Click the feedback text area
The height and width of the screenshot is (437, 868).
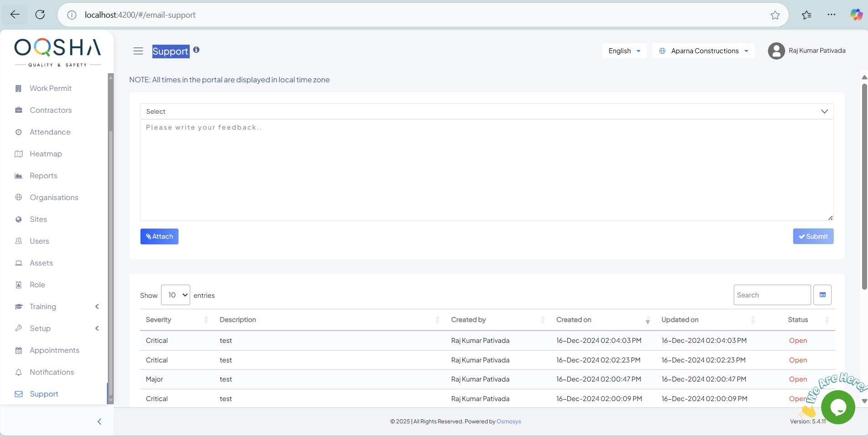pos(486,171)
